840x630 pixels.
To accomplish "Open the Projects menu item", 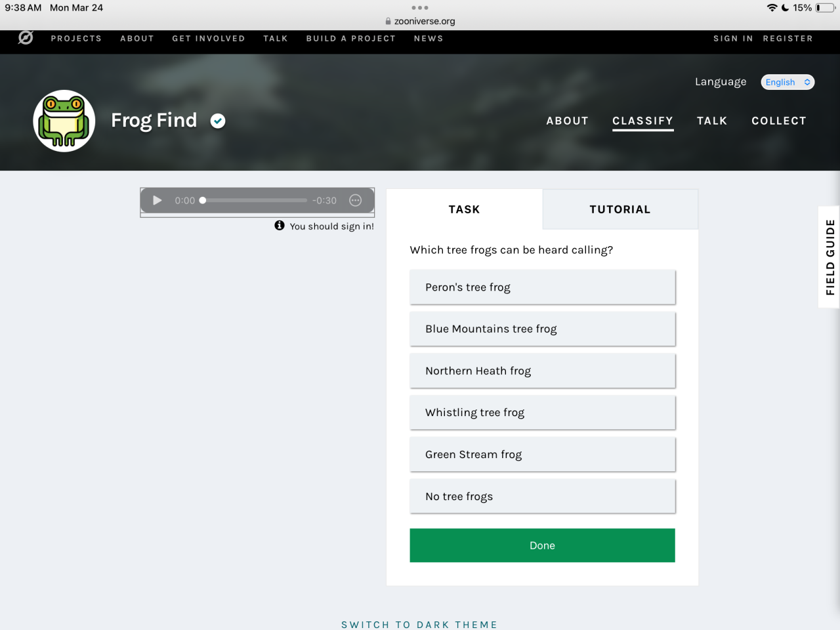I will pyautogui.click(x=76, y=39).
